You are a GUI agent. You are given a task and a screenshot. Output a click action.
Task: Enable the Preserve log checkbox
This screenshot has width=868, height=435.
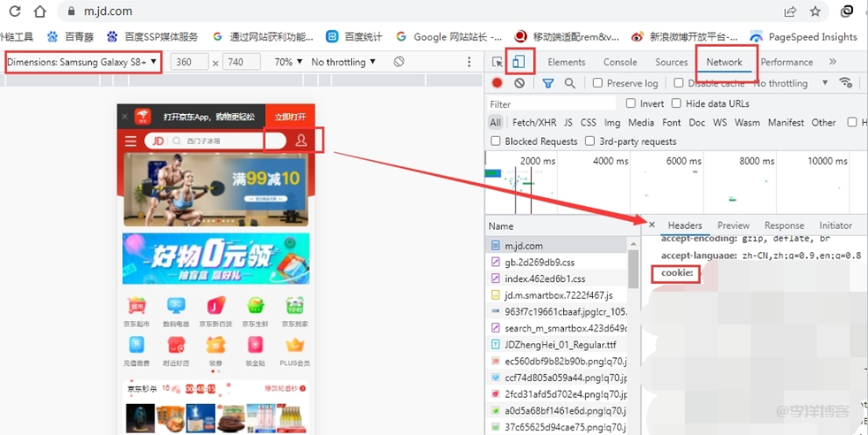598,83
